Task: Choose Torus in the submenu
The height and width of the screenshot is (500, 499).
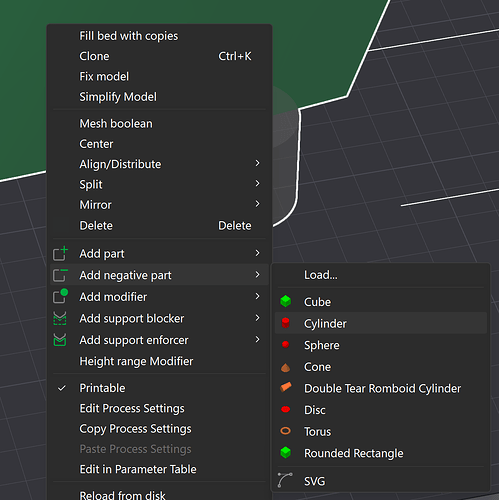Action: coord(317,432)
